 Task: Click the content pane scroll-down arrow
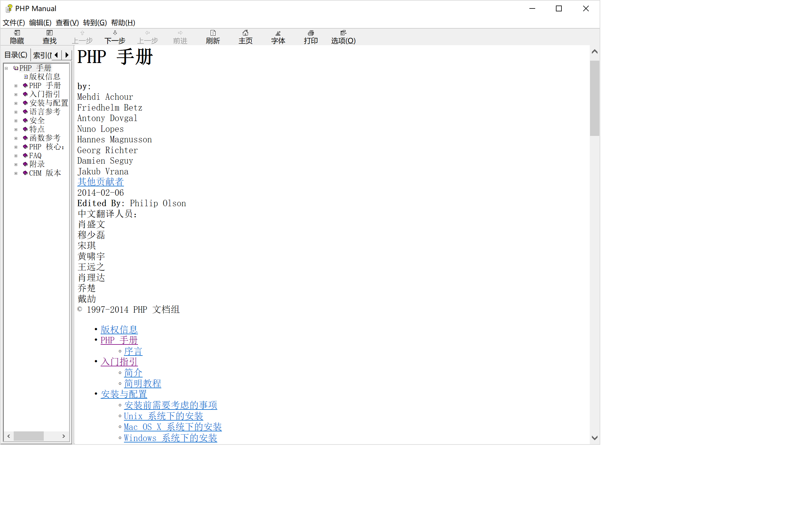coord(594,438)
